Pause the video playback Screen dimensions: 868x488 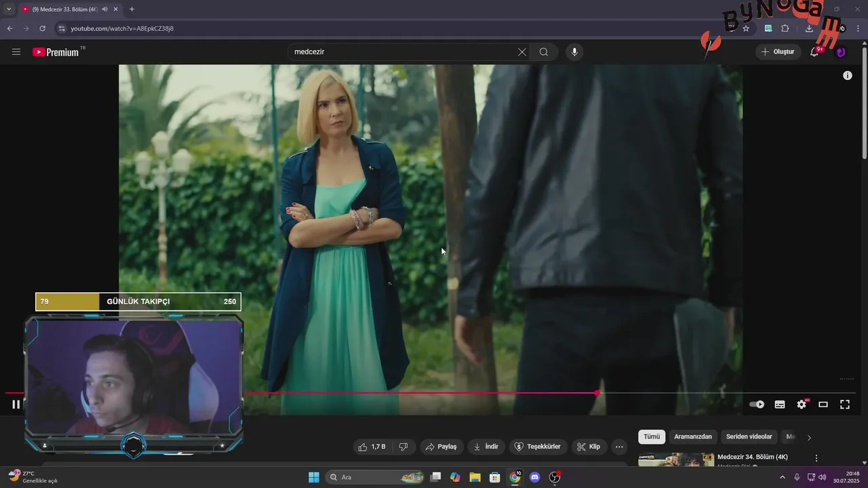(x=16, y=405)
